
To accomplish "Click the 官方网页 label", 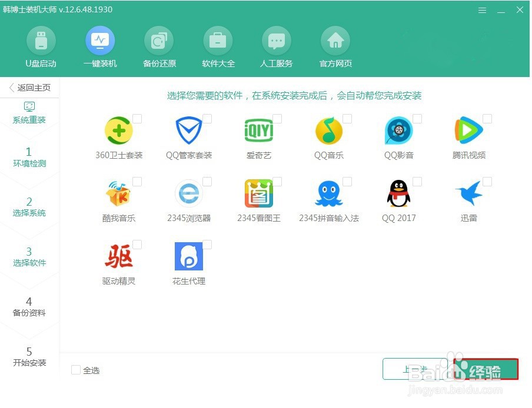I will point(335,63).
